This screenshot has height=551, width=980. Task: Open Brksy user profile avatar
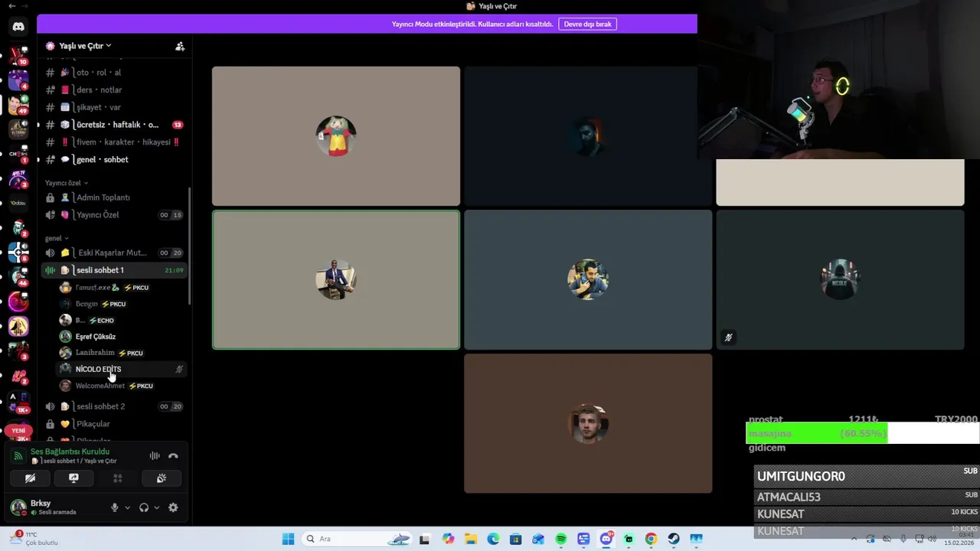tap(18, 507)
